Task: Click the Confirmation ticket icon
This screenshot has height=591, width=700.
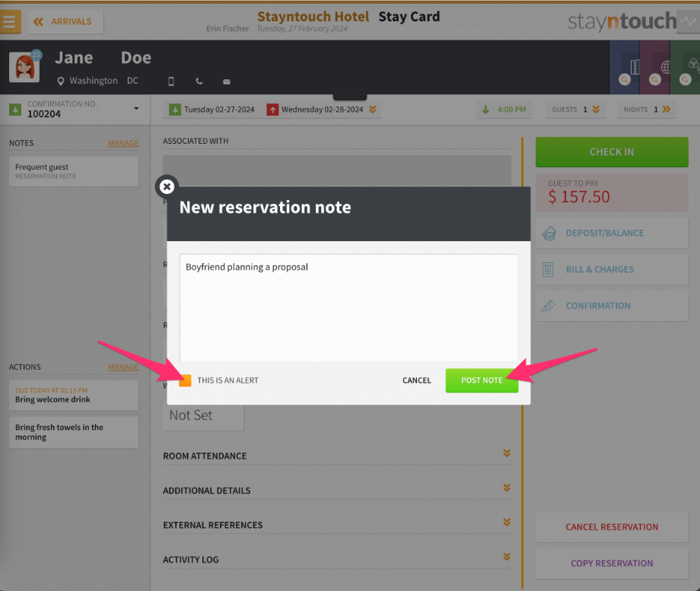Action: [548, 306]
